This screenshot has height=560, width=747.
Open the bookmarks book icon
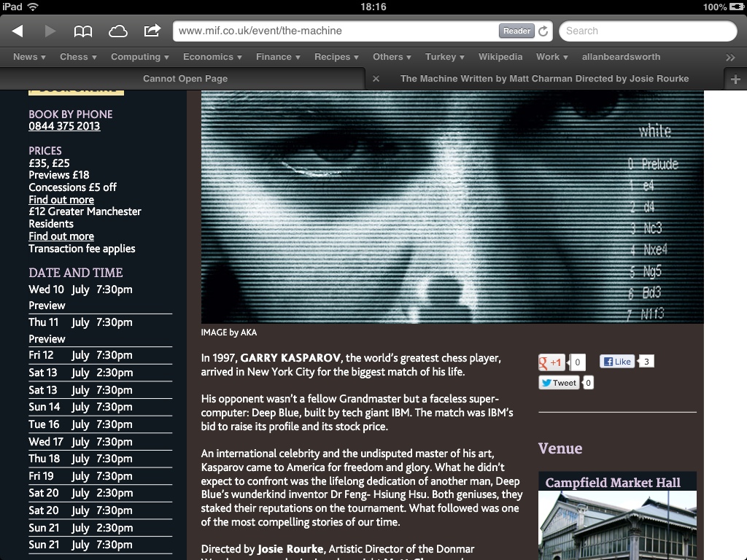tap(83, 31)
